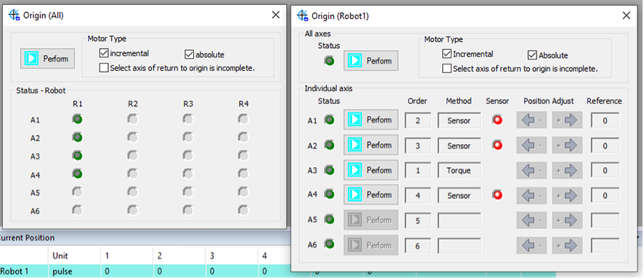Click the red sensor indicator for A2
Screen dimensions: 644x280
coord(497,145)
